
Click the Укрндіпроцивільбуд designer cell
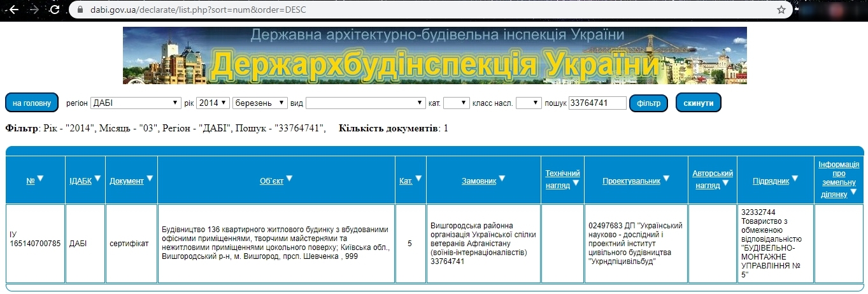636,243
